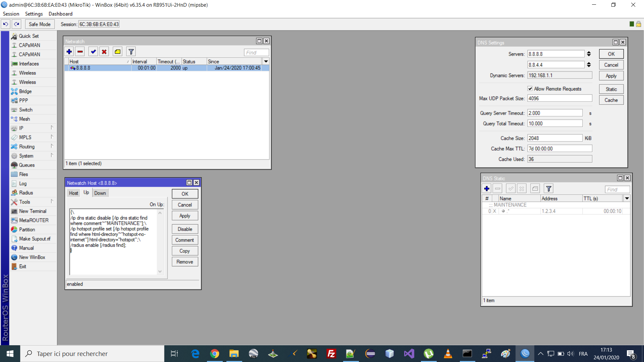Click the On Up script text area
Viewport: 644px width, 362px height.
pos(113,242)
